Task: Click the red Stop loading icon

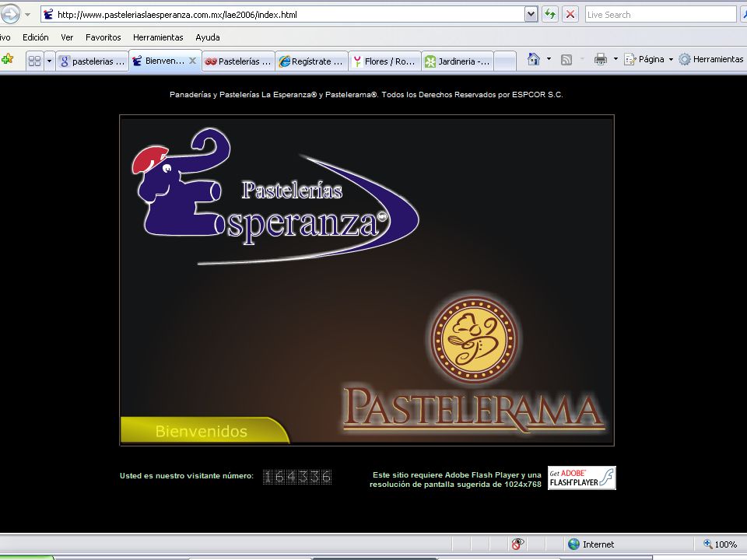Action: tap(570, 14)
